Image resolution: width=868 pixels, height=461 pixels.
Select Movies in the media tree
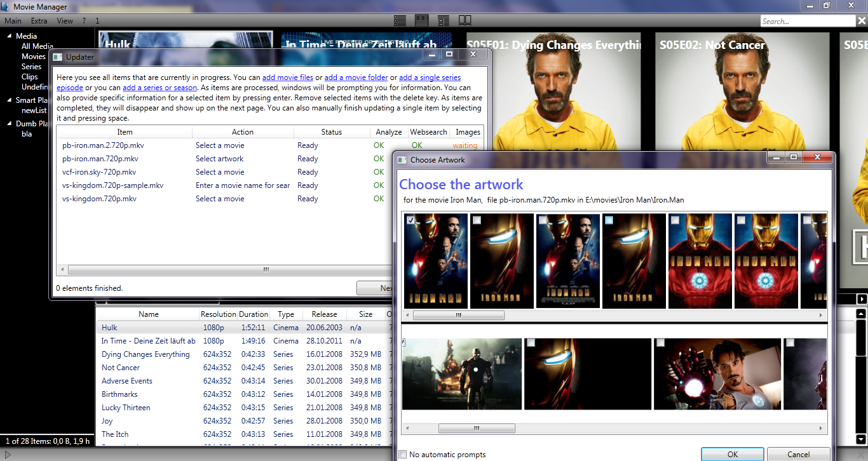(34, 57)
